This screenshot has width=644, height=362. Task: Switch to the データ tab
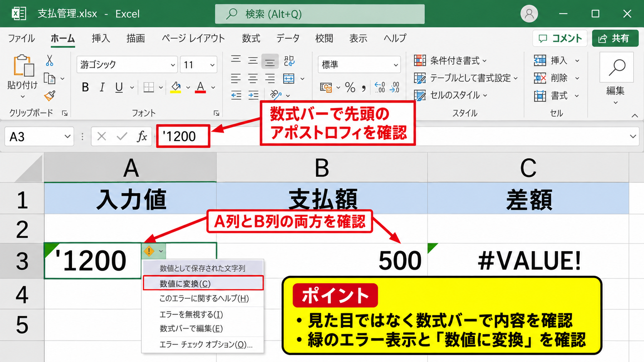click(288, 38)
